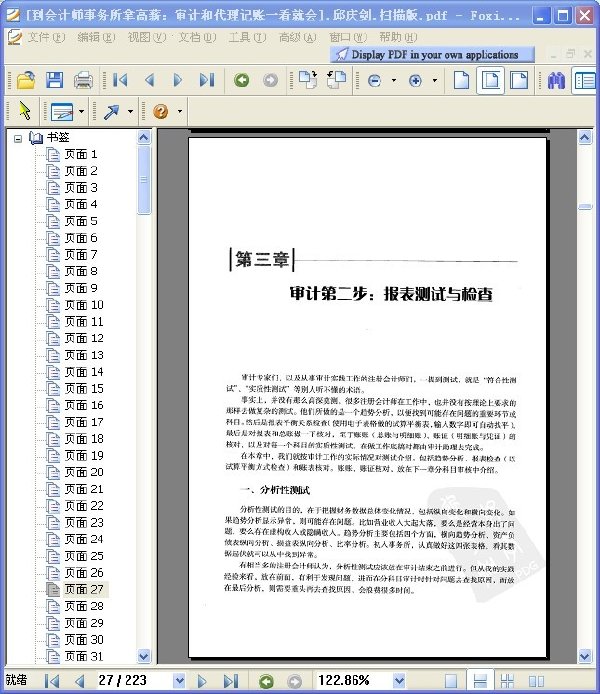Click document scrollbar up arrow
This screenshot has height=694, width=600.
(585, 137)
